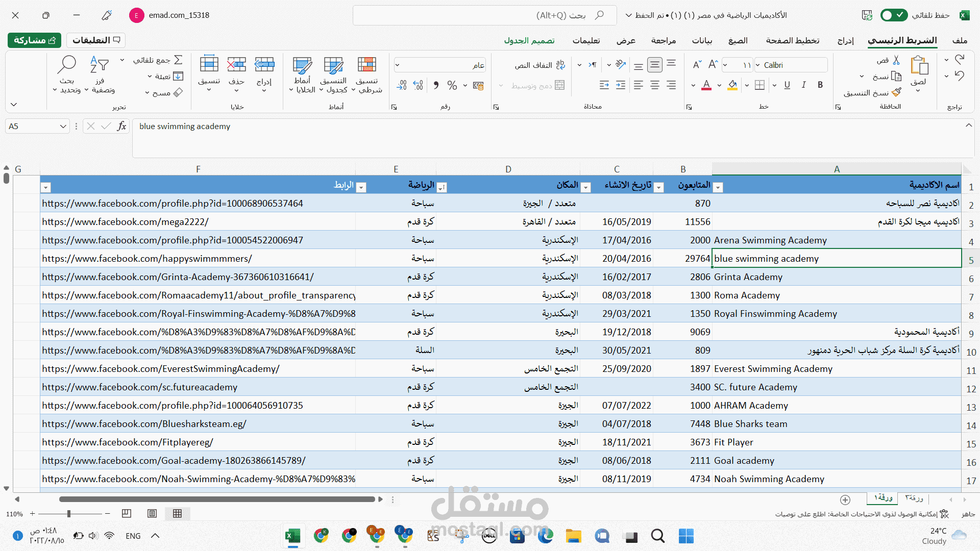Click the AutoSum sigma icon
Viewport: 980px width, 551px height.
(x=178, y=60)
